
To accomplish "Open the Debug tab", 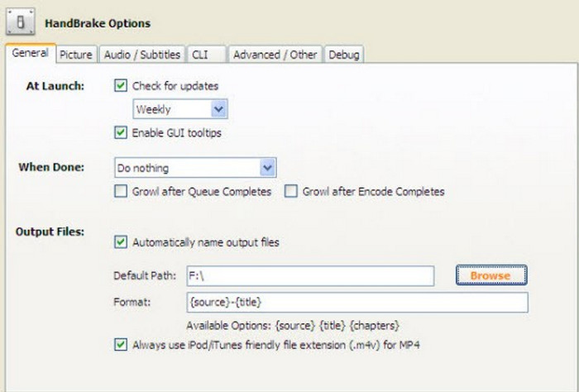I will click(344, 55).
